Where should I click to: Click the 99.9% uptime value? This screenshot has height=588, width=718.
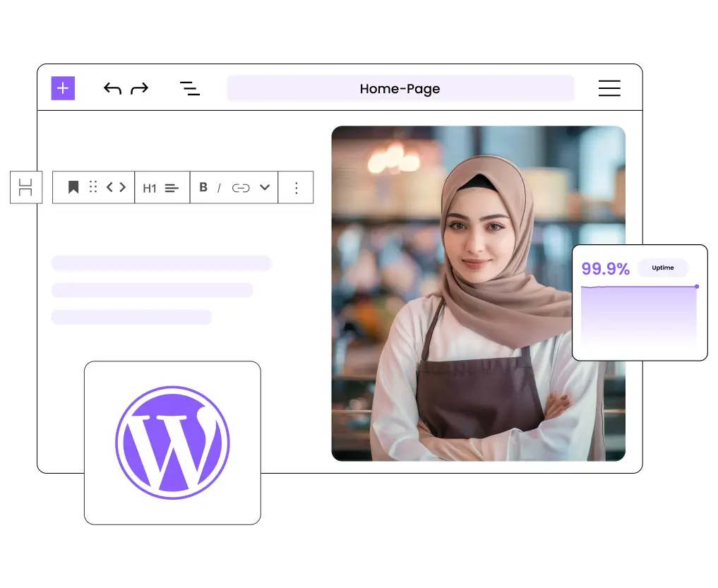(605, 269)
